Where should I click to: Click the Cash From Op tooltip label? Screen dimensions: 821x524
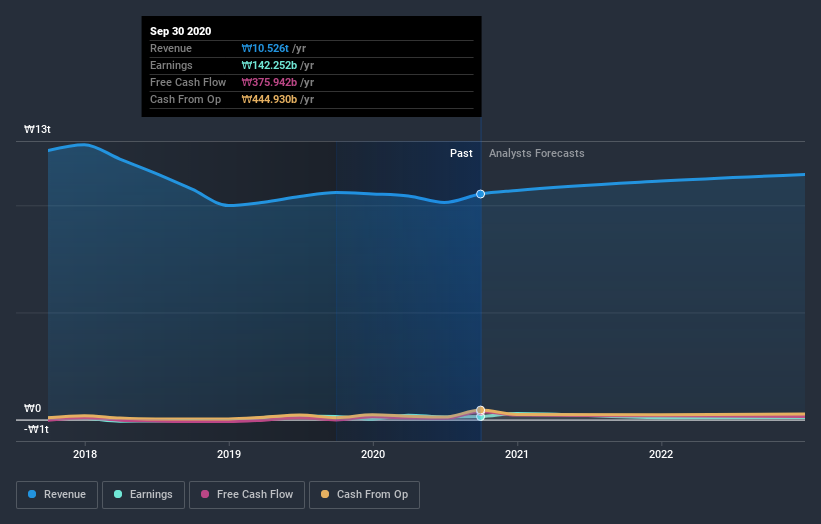point(185,99)
